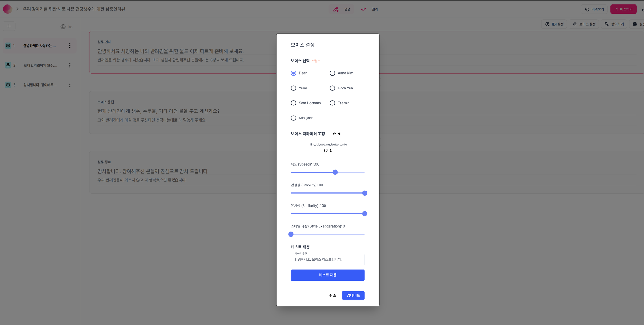Select Sam Hottman voice radio
The width and height of the screenshot is (644, 325).
point(293,103)
